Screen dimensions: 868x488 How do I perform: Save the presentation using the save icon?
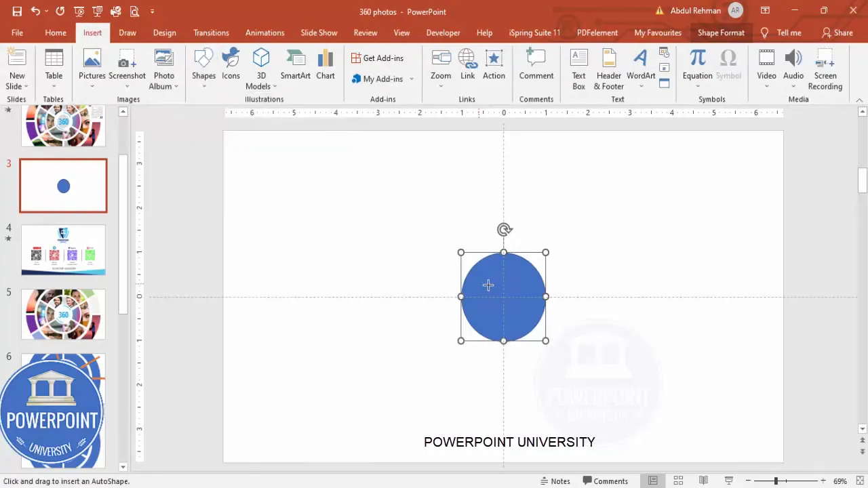coord(17,11)
